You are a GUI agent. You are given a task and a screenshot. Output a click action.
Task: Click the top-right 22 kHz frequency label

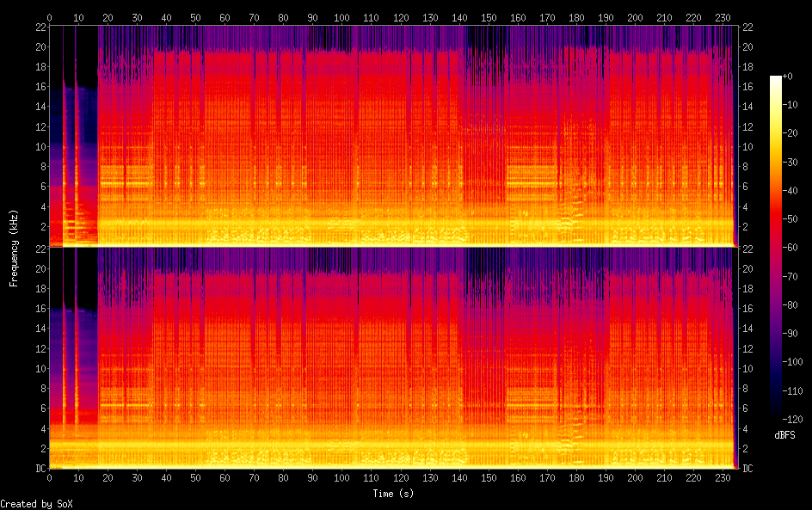[747, 27]
